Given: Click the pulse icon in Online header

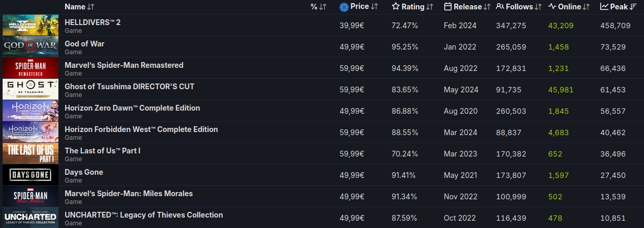Looking at the screenshot, I should click(552, 7).
